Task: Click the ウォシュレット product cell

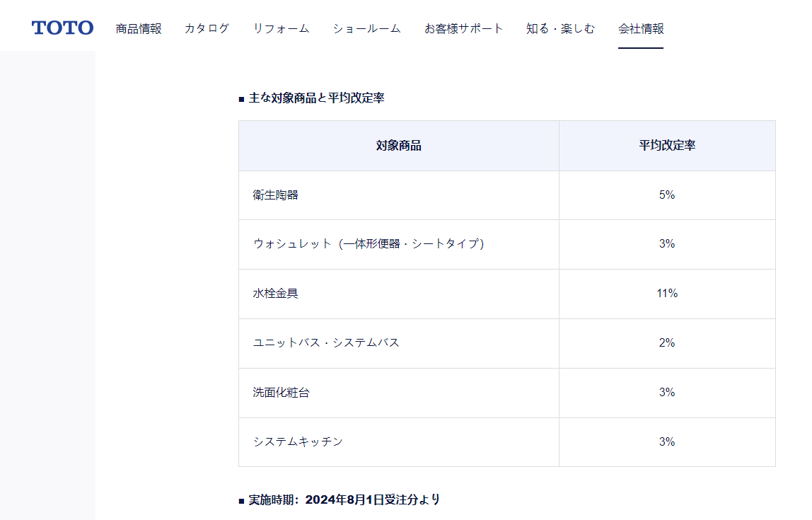Action: click(369, 244)
